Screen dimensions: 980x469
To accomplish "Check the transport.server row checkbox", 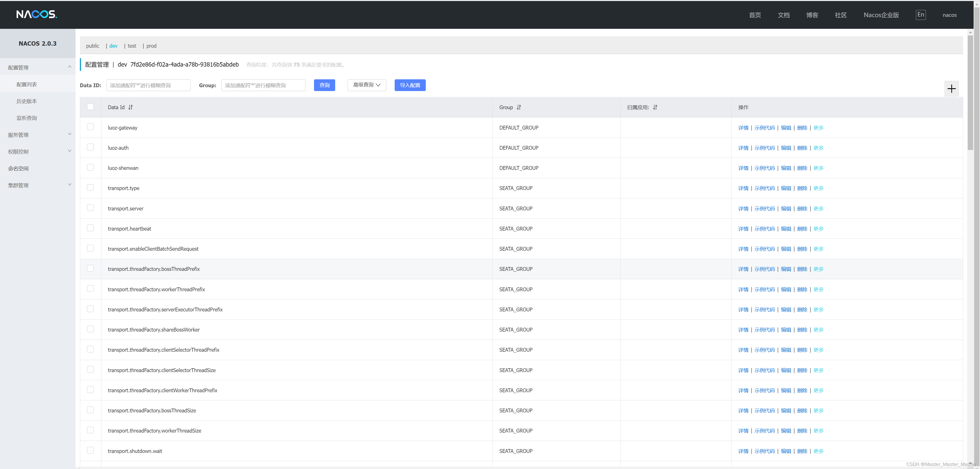I will click(90, 208).
